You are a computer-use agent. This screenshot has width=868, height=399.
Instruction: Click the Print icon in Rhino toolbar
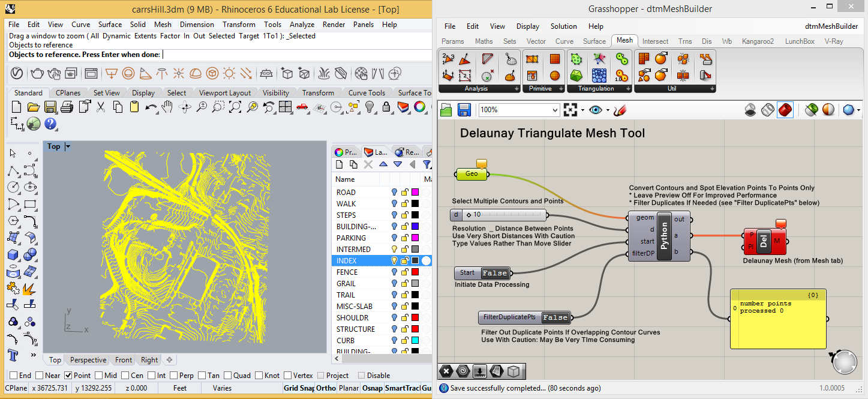click(x=67, y=107)
